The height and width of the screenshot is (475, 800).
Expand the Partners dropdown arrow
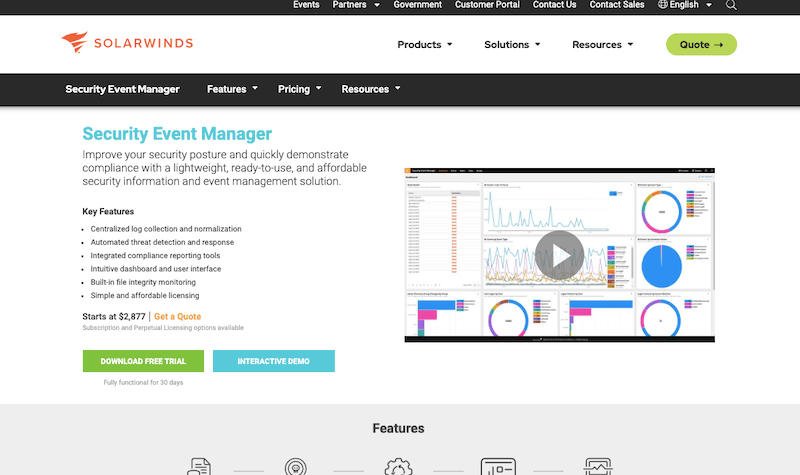coord(377,5)
